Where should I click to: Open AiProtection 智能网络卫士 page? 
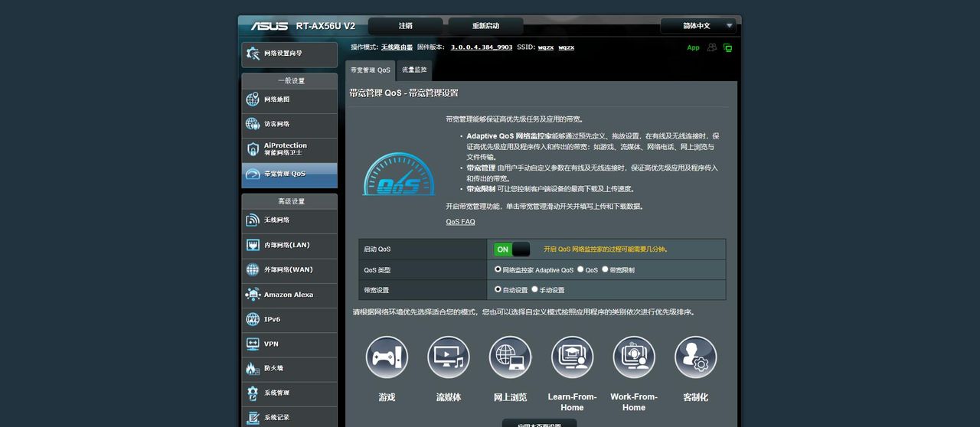[289, 149]
